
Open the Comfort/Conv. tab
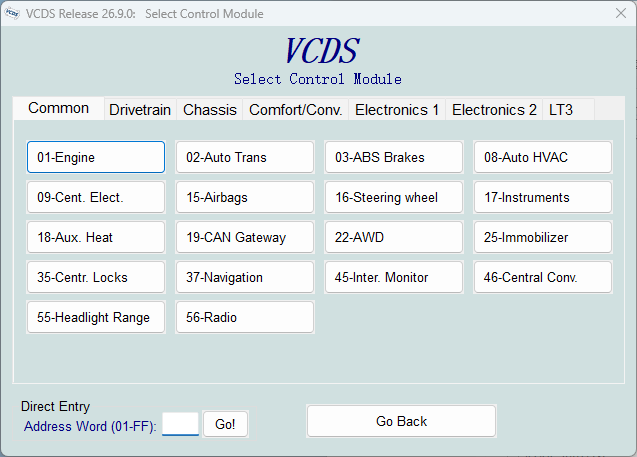pyautogui.click(x=295, y=110)
